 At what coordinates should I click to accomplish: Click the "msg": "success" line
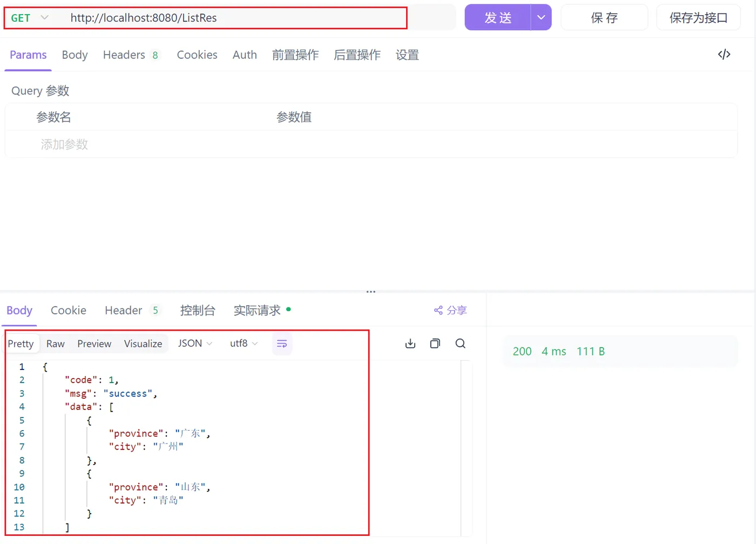point(111,394)
